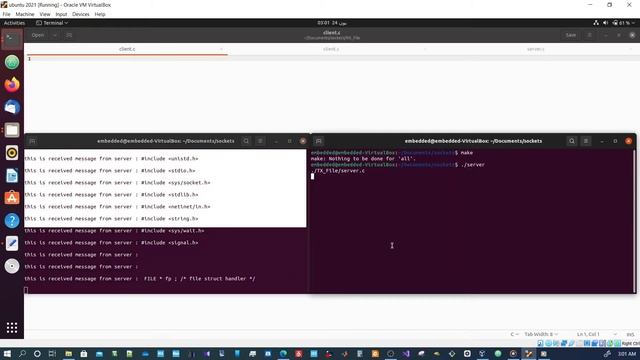
Task: Open the Terminal app menu in top bar
Action: [52, 23]
